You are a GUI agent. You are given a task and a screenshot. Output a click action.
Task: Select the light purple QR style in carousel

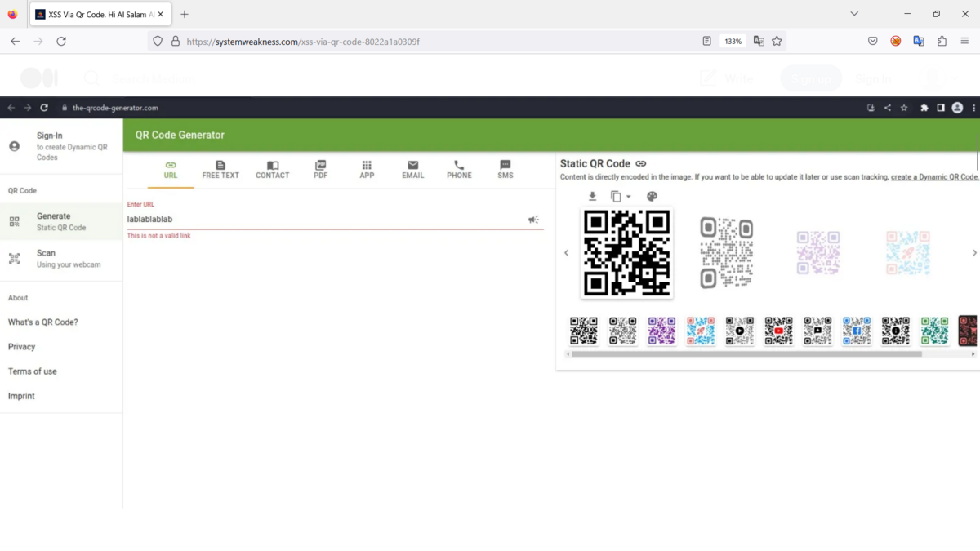tap(818, 253)
